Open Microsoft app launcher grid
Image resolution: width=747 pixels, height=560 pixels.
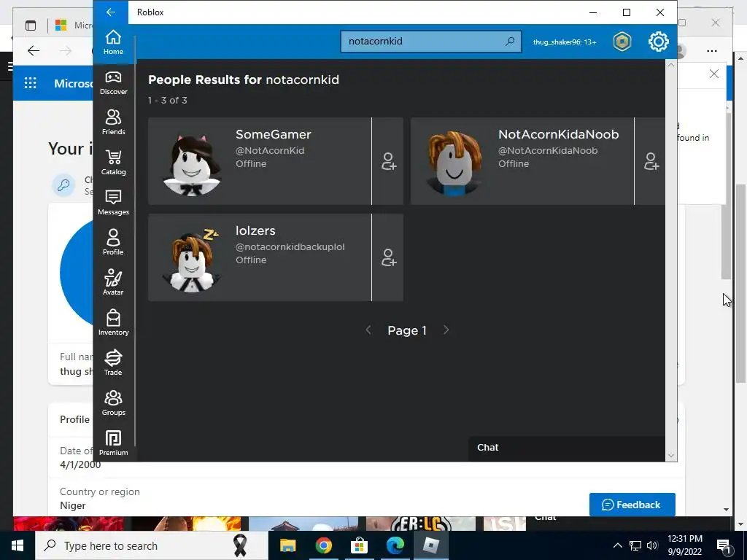[30, 83]
